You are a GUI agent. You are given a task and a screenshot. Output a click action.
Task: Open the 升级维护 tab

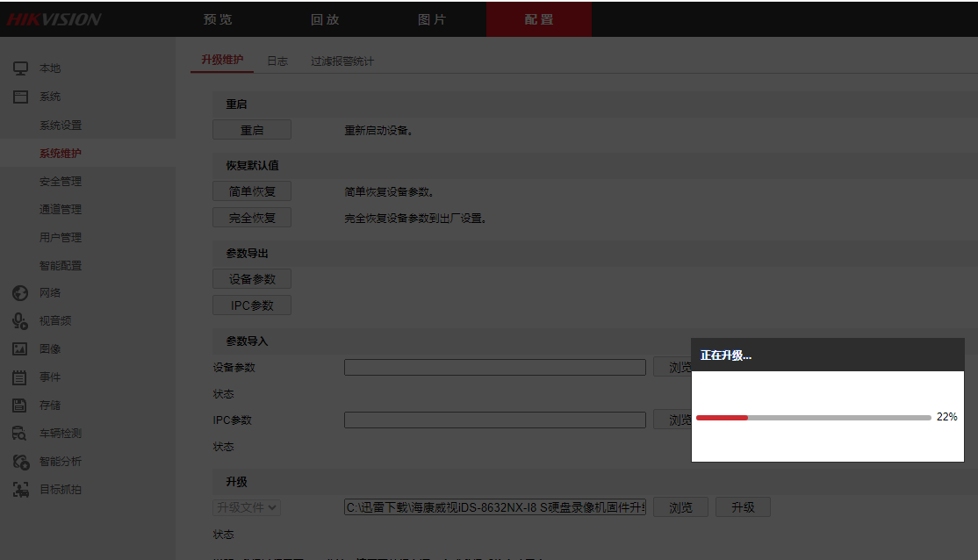[222, 60]
